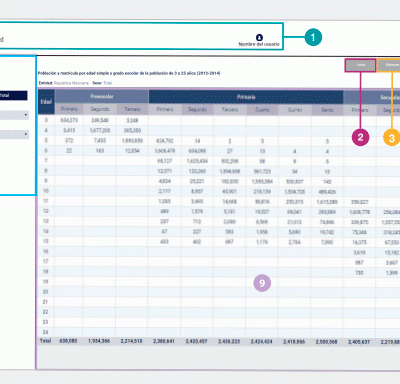This screenshot has height=384, width=400.
Task: Click the magenta callout marker number 2
Action: click(360, 137)
